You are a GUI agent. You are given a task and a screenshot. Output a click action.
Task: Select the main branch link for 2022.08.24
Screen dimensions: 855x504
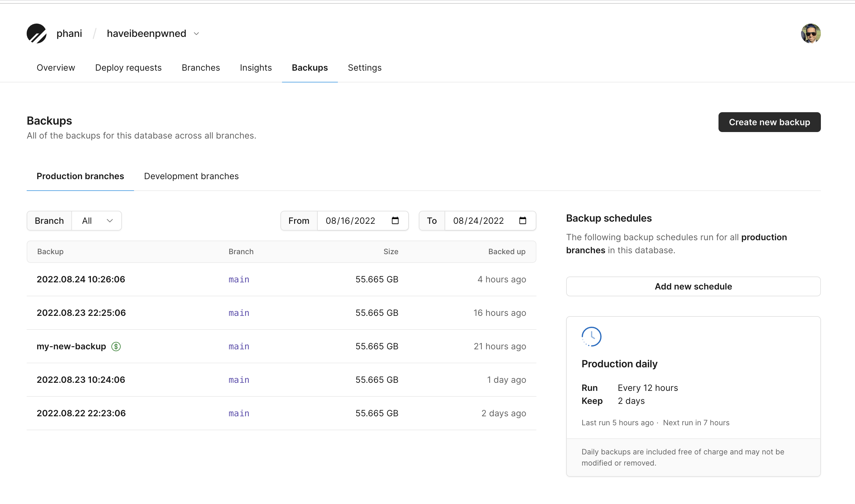[239, 279]
